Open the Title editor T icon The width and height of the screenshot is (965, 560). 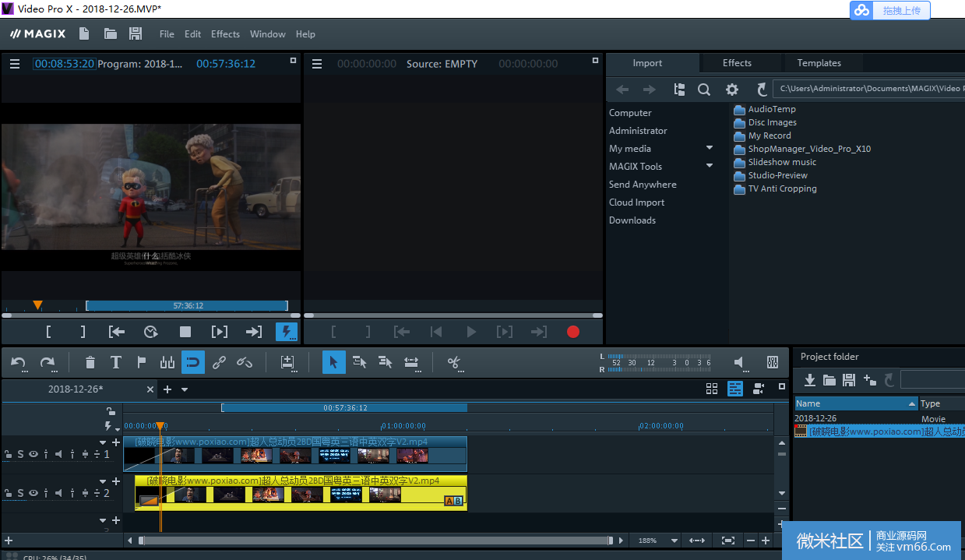tap(115, 362)
